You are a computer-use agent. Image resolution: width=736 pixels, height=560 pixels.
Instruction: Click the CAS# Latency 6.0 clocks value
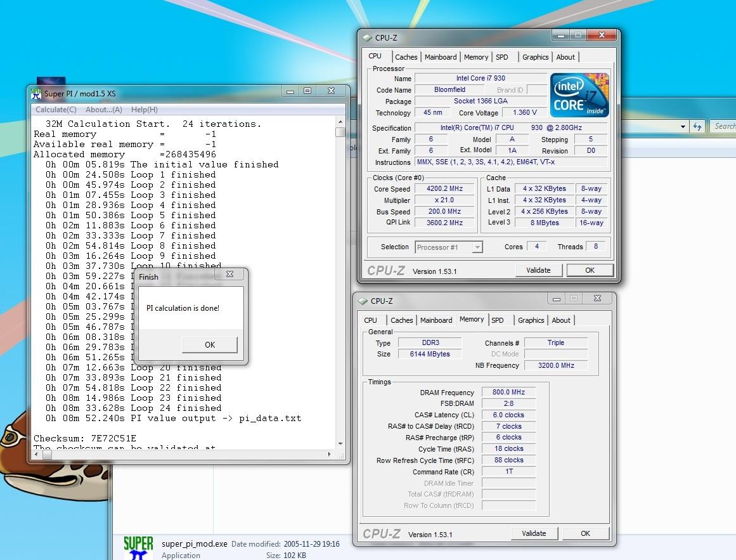click(x=509, y=415)
